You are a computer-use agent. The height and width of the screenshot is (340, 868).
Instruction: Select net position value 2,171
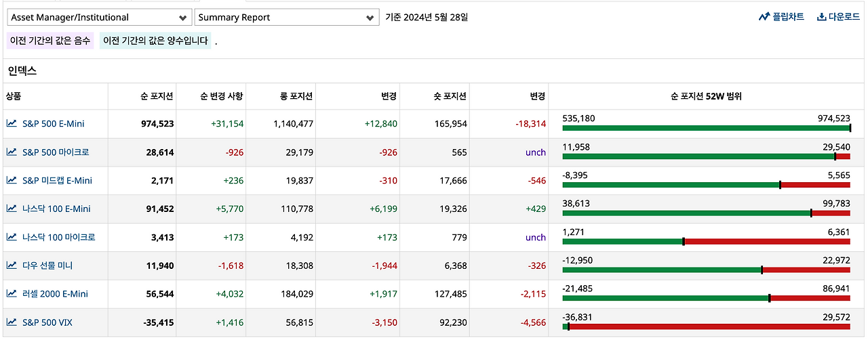click(163, 181)
